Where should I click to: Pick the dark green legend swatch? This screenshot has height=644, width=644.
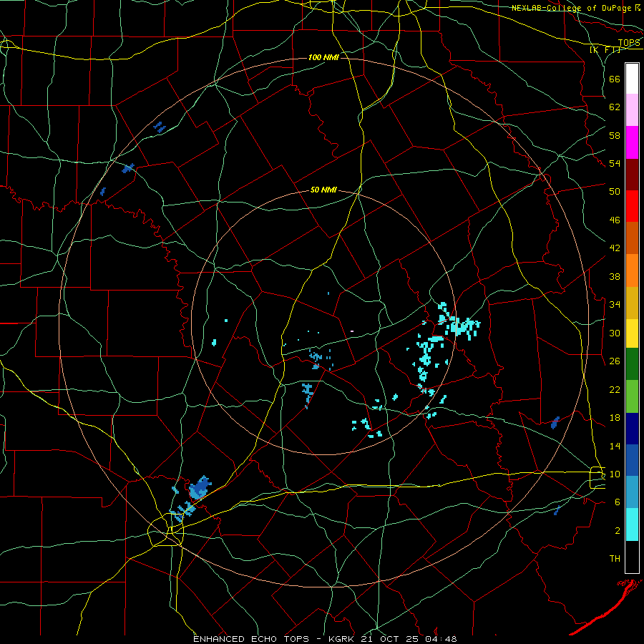click(x=632, y=364)
